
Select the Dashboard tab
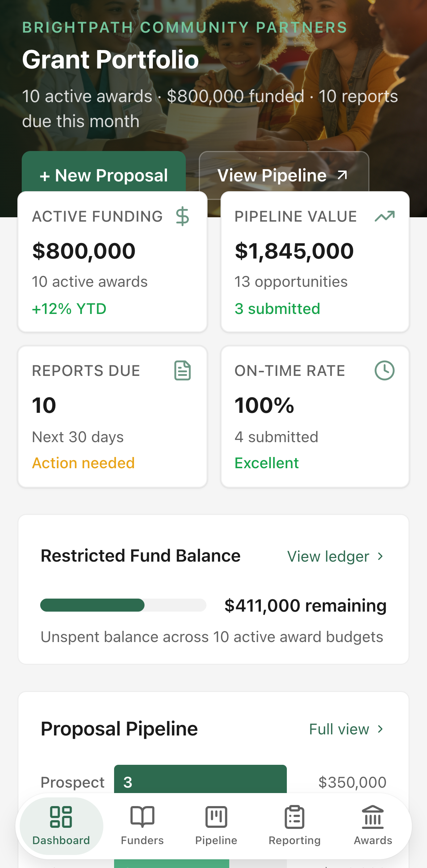(61, 826)
